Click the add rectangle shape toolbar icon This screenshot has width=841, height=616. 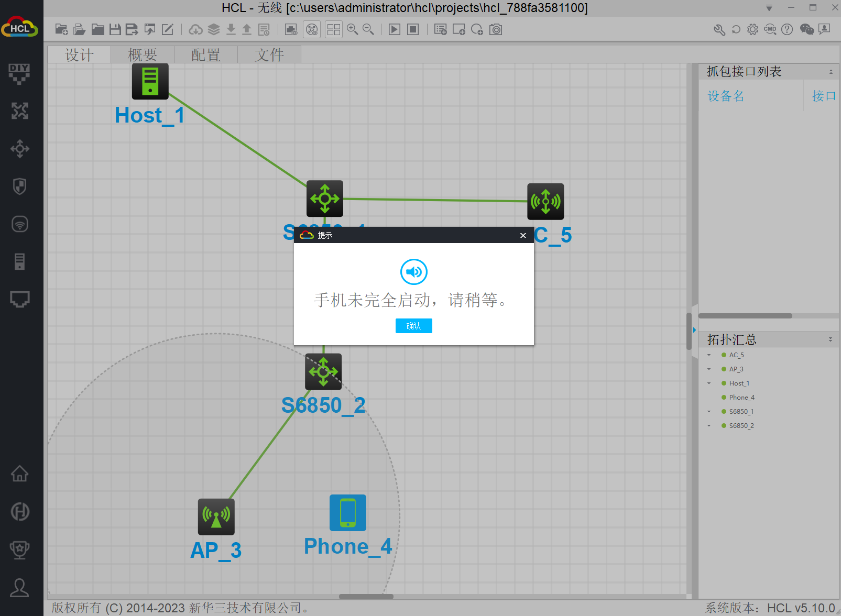tap(459, 29)
